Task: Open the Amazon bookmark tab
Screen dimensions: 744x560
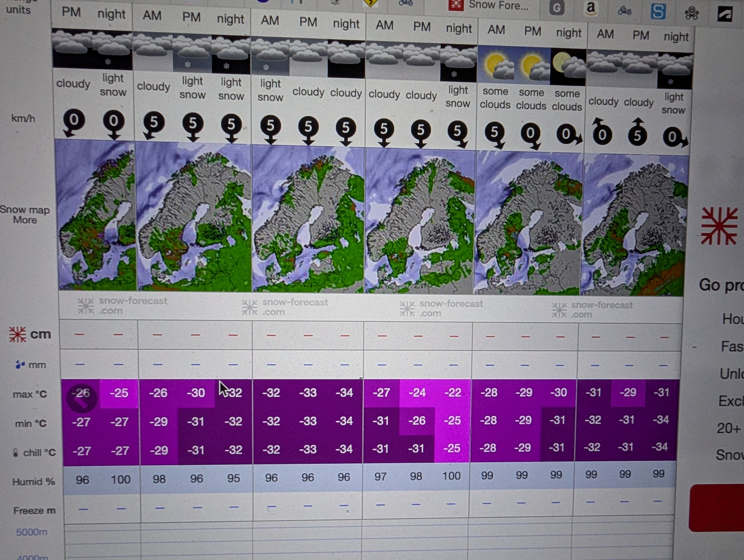Action: pyautogui.click(x=590, y=8)
